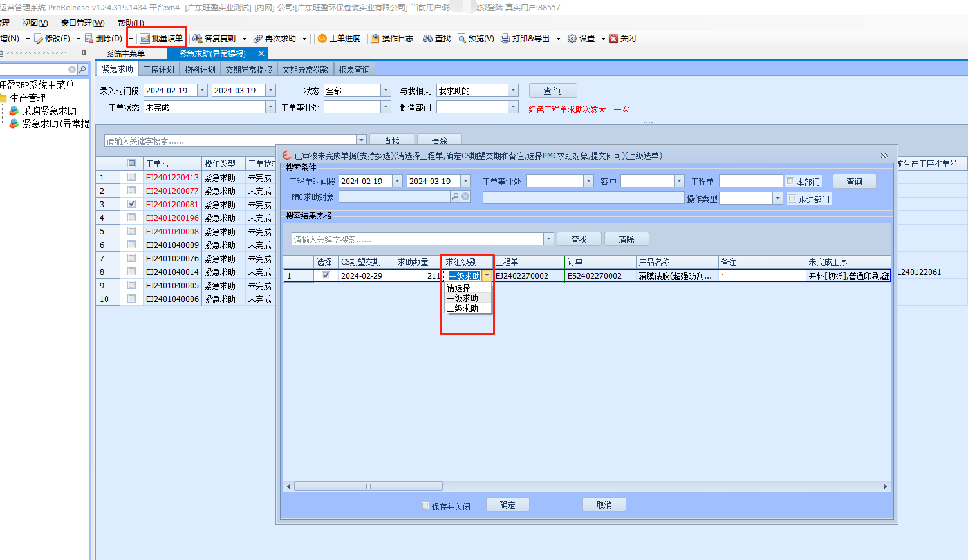The image size is (968, 560).
Task: Click the dialog horizontal scrollbar thumb
Action: tap(368, 487)
